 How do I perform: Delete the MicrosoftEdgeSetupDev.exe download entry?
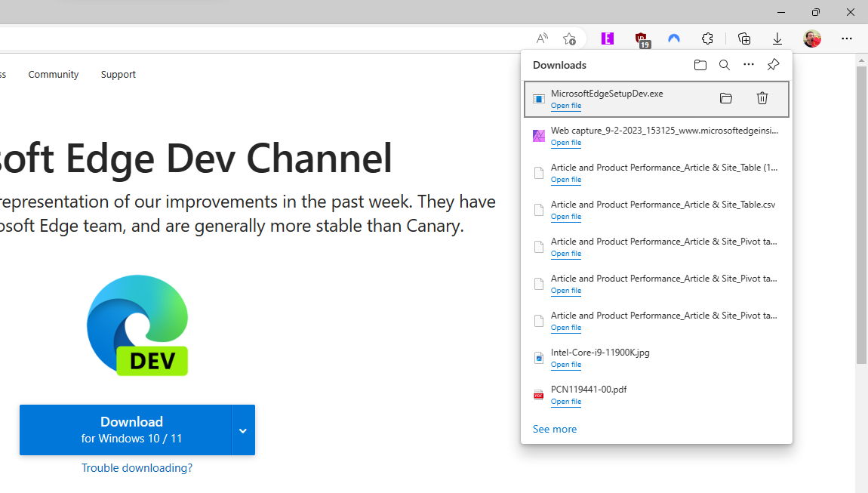pyautogui.click(x=762, y=98)
